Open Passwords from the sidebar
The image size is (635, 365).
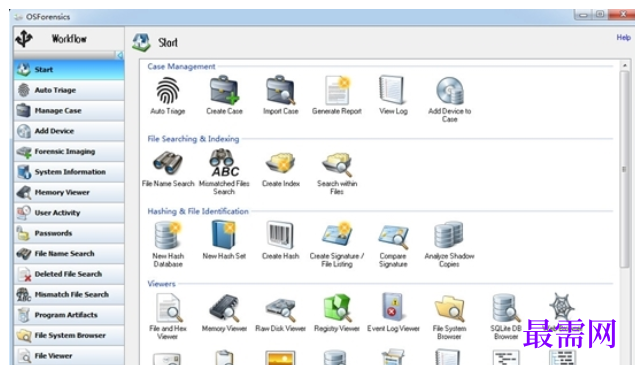pyautogui.click(x=69, y=233)
